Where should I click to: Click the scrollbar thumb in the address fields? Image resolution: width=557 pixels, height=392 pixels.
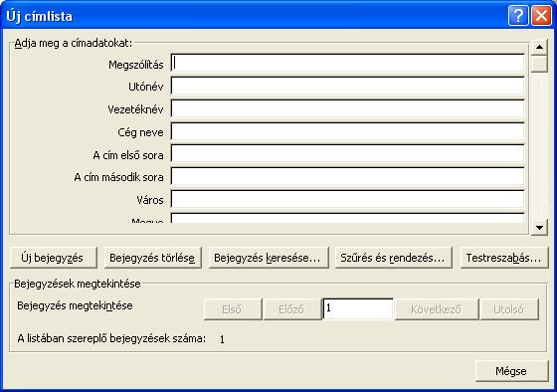539,64
